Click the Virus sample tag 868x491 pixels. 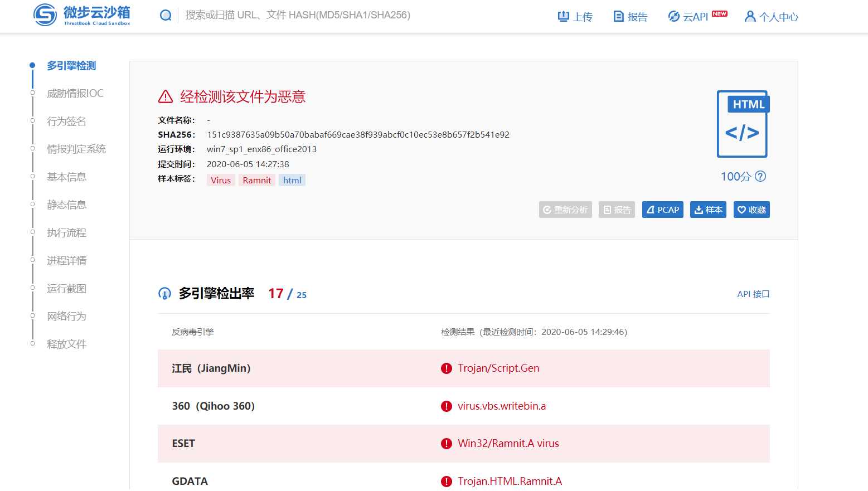221,180
